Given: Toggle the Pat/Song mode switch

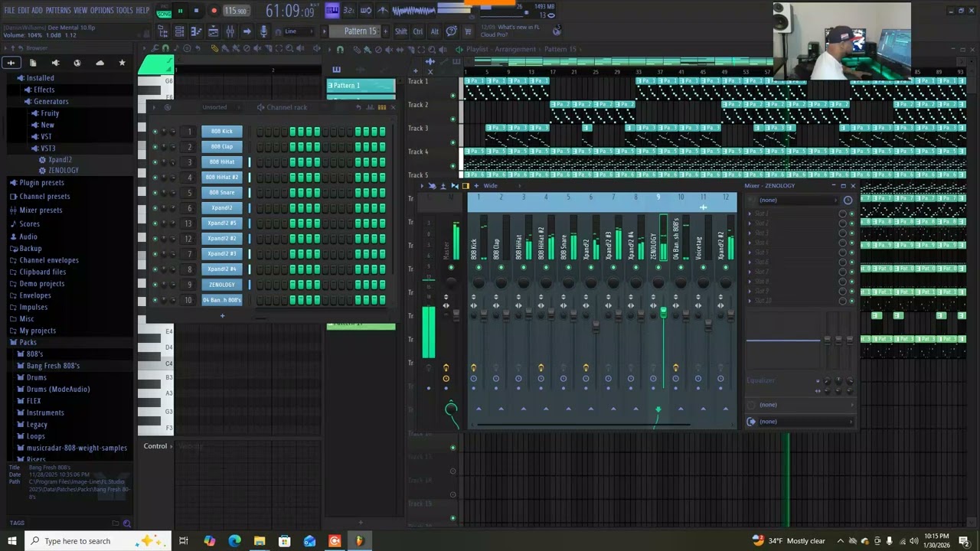Looking at the screenshot, I should [164, 11].
